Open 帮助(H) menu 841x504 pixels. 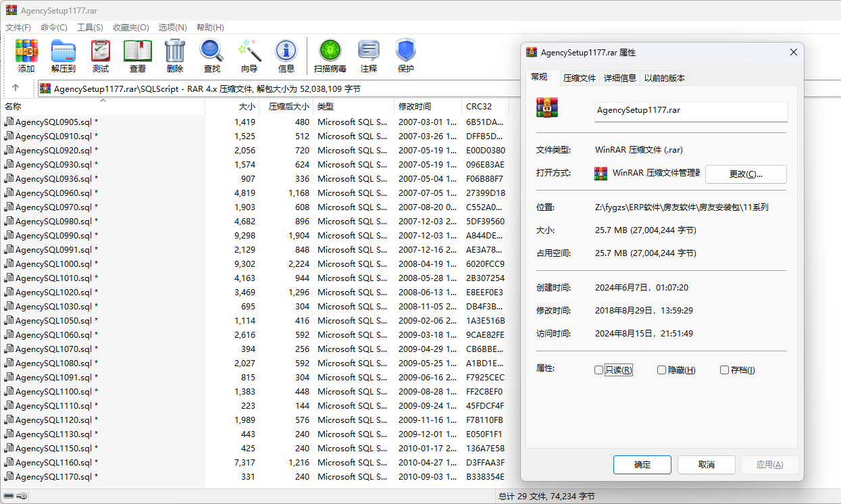point(210,28)
